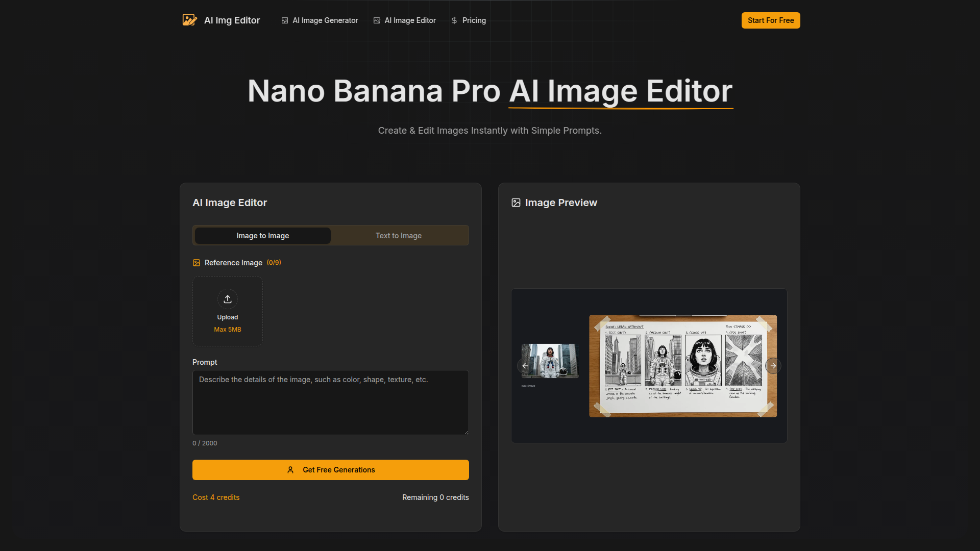Click the AI Image Editor nav icon

(x=377, y=20)
